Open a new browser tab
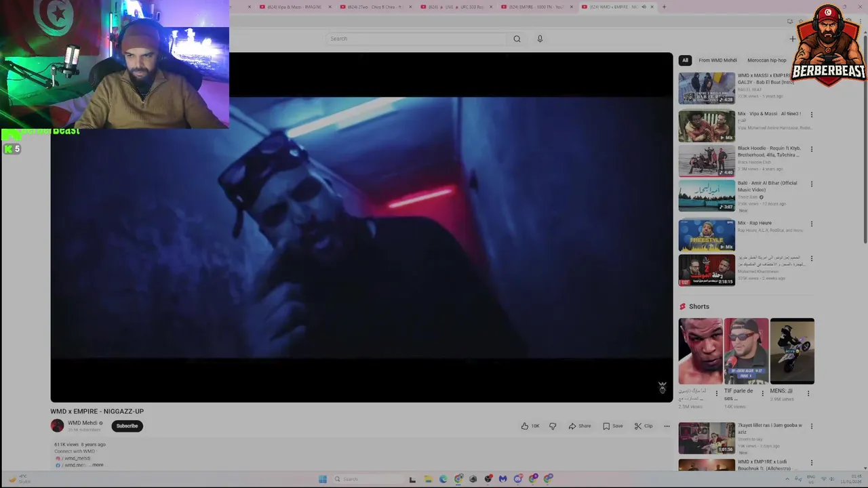Image resolution: width=868 pixels, height=488 pixels. [664, 7]
